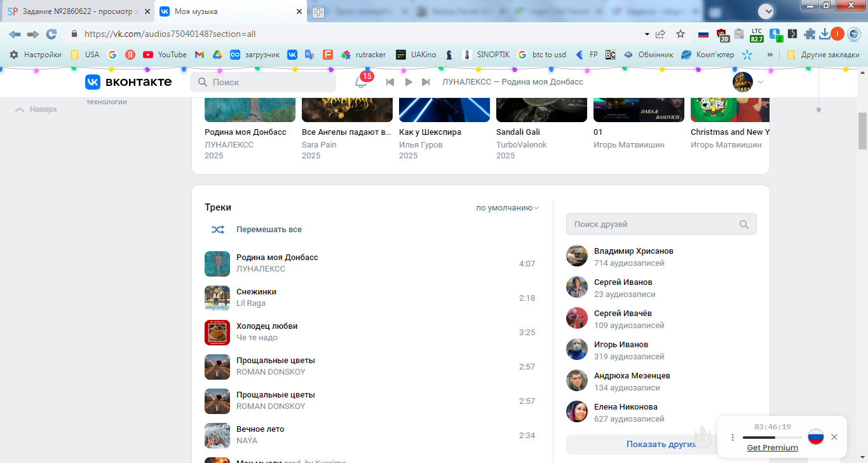This screenshot has width=868, height=463.
Task: Expand the profile account menu arrow
Action: point(761,82)
